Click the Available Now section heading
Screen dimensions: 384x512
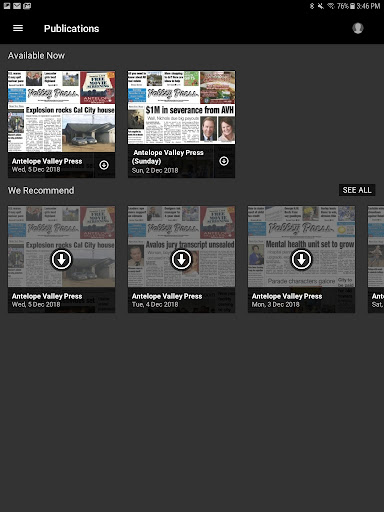tap(36, 55)
